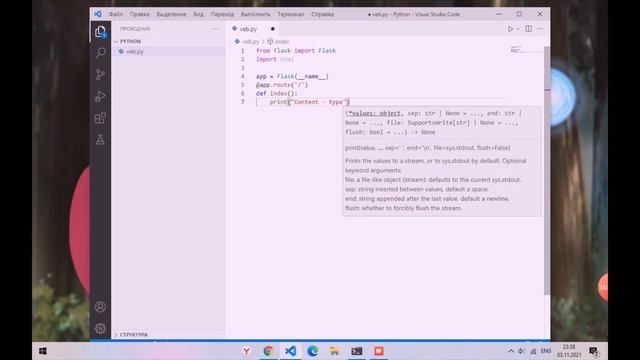This screenshot has height=360, width=640.
Task: Click index symbol in the breadcrumb
Action: click(x=282, y=42)
